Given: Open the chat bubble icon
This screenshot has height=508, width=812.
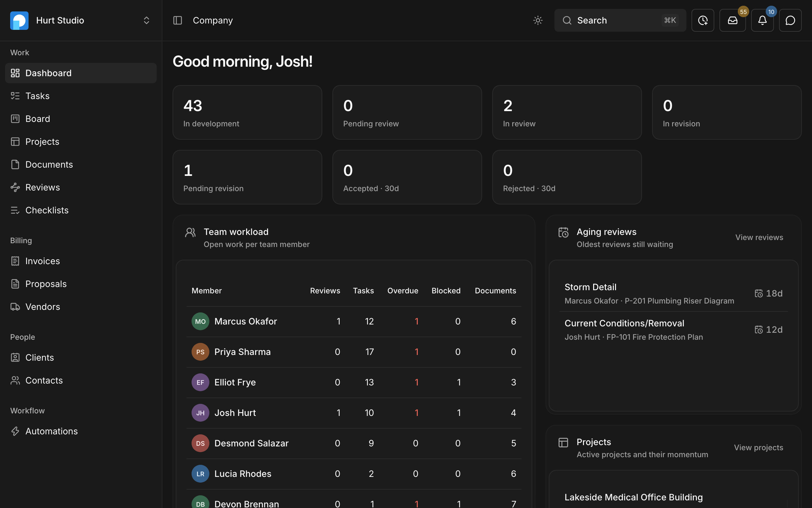Looking at the screenshot, I should [790, 21].
